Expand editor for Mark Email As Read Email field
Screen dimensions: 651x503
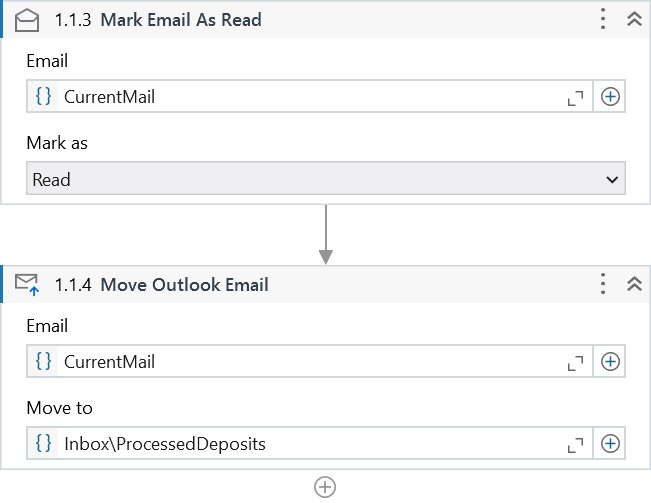[575, 98]
